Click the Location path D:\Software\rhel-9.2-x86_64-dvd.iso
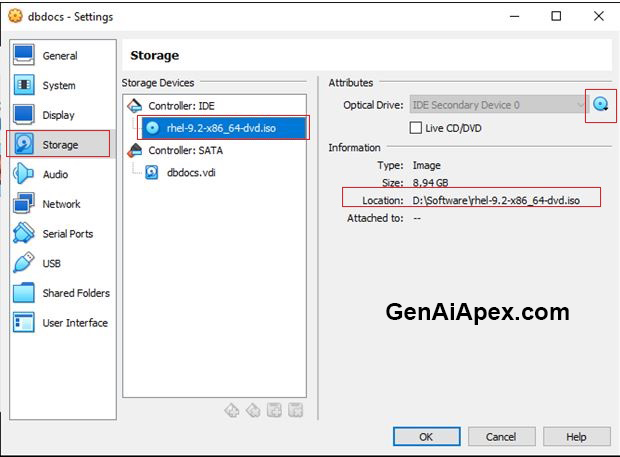Screen dimensions: 620x457 (496, 200)
